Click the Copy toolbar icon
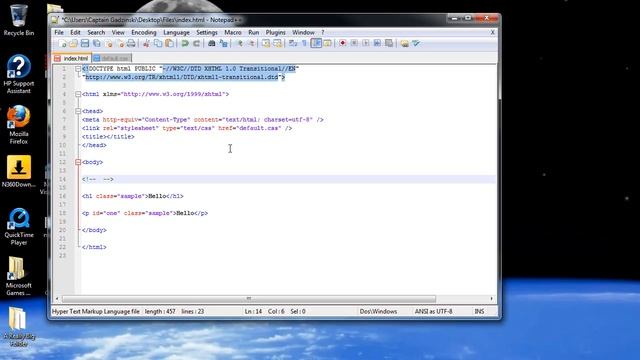 [158, 43]
